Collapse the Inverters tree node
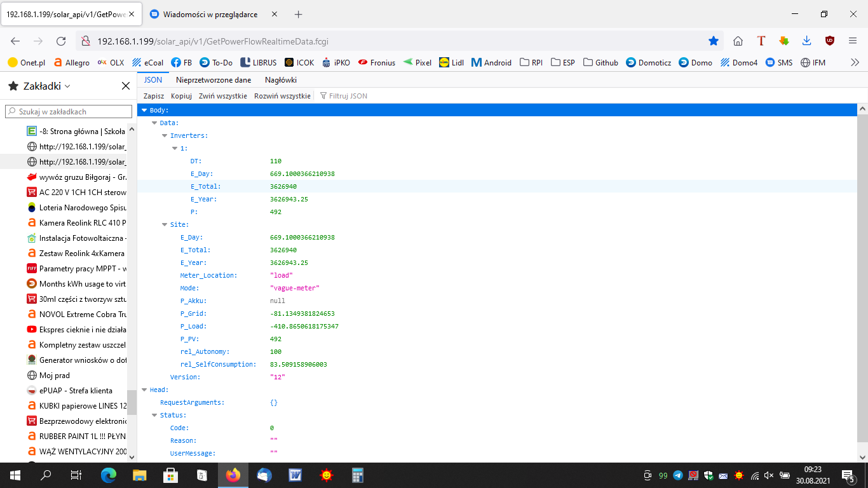868x488 pixels. tap(165, 136)
